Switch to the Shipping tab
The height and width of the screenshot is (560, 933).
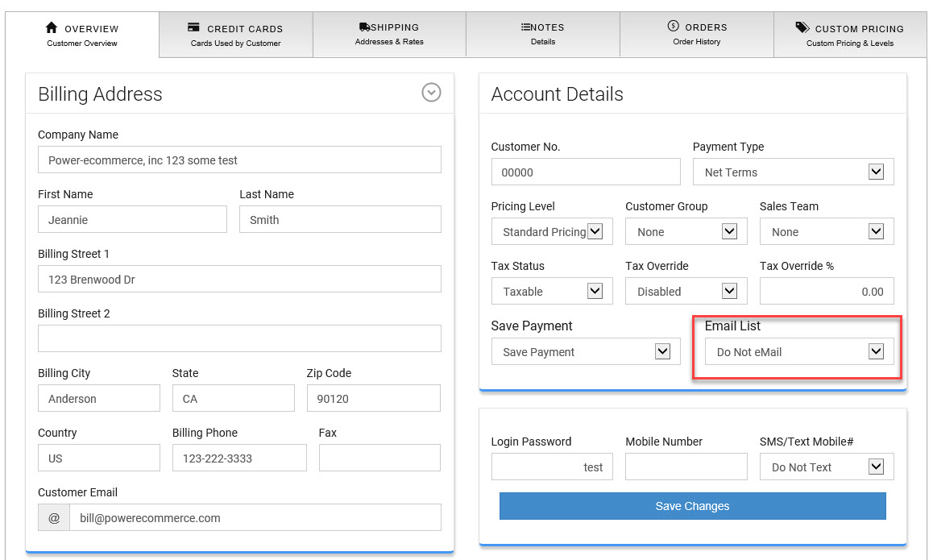tap(389, 34)
